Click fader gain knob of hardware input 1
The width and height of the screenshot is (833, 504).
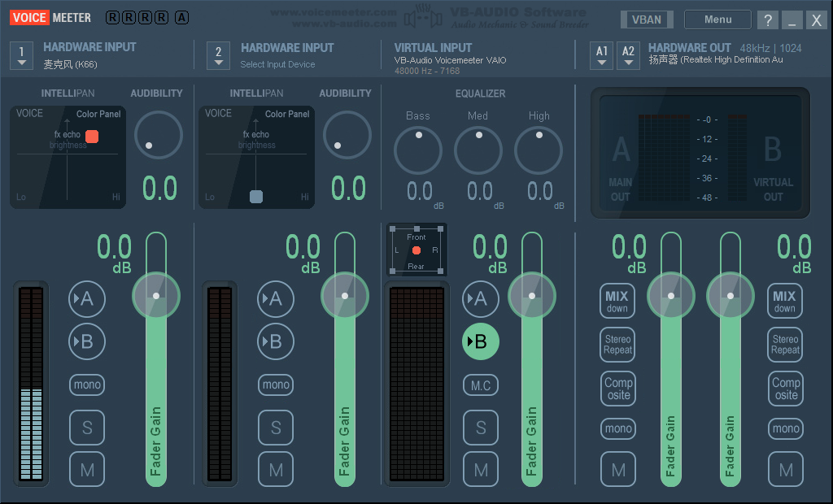pos(156,296)
